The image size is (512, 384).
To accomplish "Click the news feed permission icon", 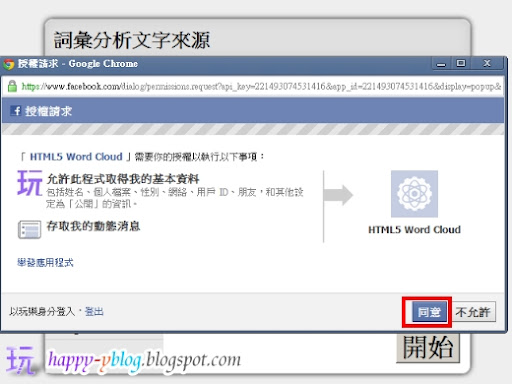I will point(29,230).
